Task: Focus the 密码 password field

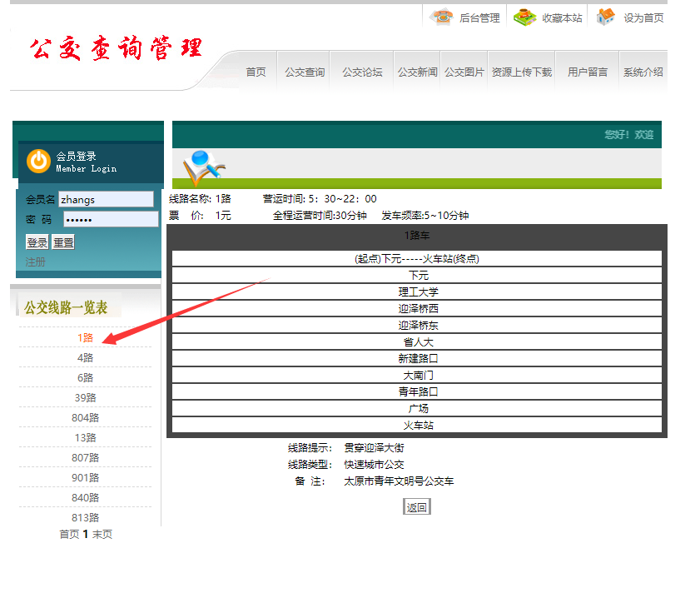Action: 111,219
